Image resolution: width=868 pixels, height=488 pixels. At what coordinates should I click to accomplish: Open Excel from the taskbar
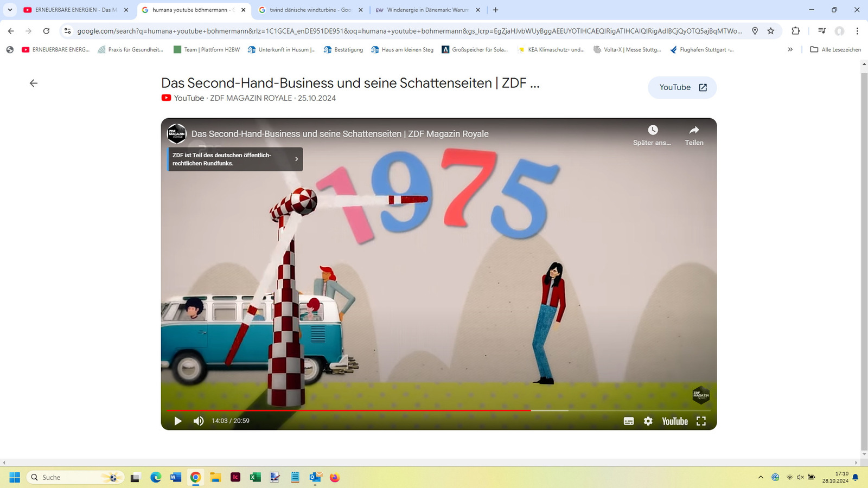pyautogui.click(x=255, y=477)
